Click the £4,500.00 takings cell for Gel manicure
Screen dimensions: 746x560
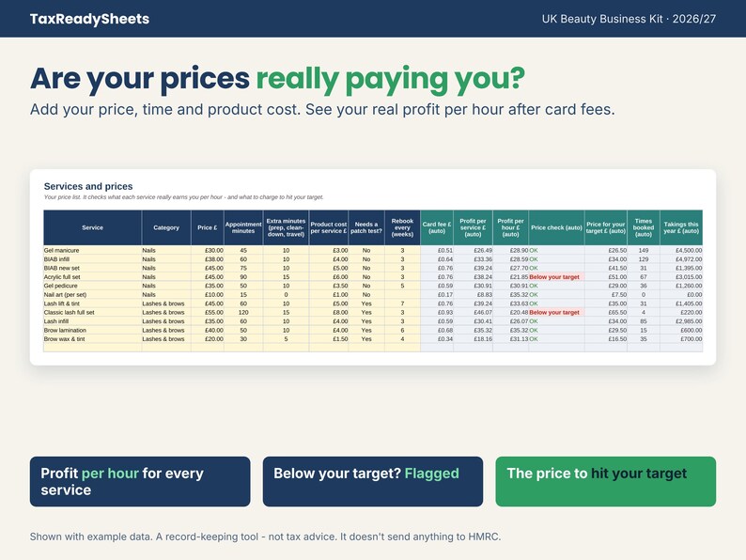click(x=681, y=250)
